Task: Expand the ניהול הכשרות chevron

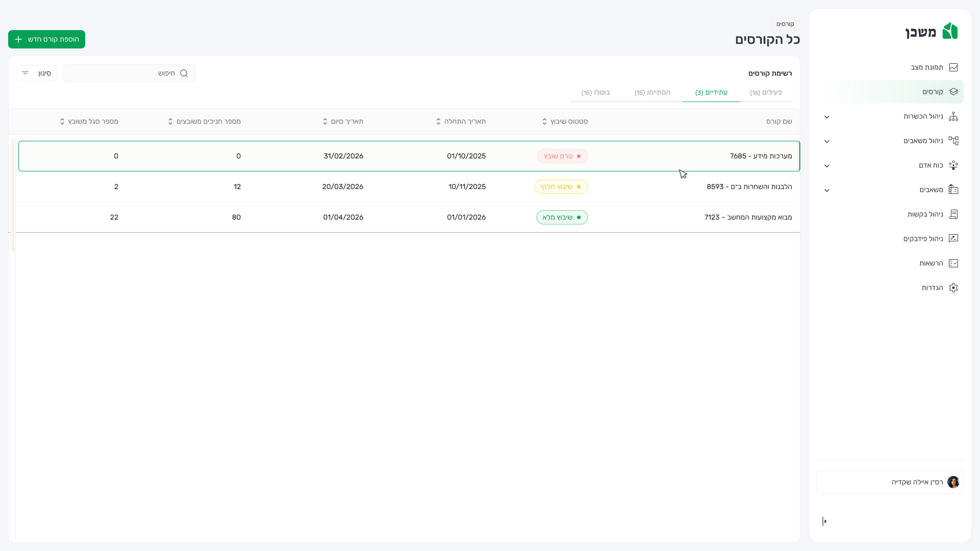Action: [x=827, y=117]
